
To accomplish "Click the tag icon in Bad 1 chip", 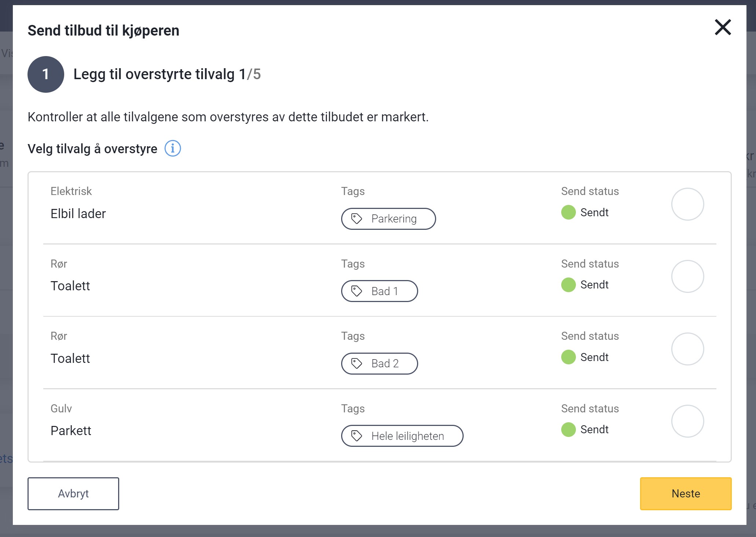I will 357,291.
